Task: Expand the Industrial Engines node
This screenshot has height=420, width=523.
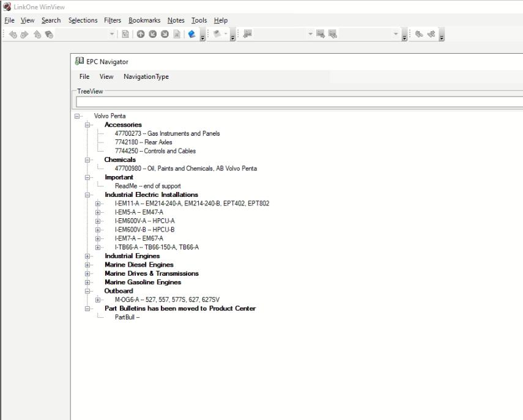Action: click(88, 256)
